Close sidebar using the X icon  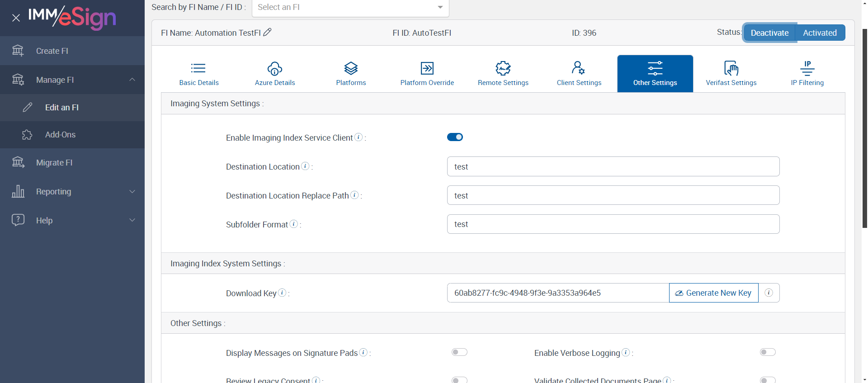tap(16, 18)
